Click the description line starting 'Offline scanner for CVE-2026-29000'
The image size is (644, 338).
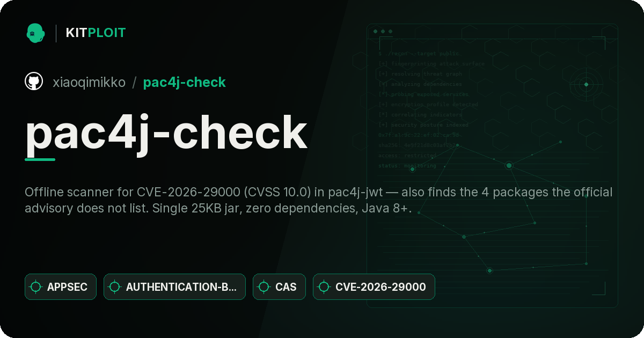click(x=319, y=193)
